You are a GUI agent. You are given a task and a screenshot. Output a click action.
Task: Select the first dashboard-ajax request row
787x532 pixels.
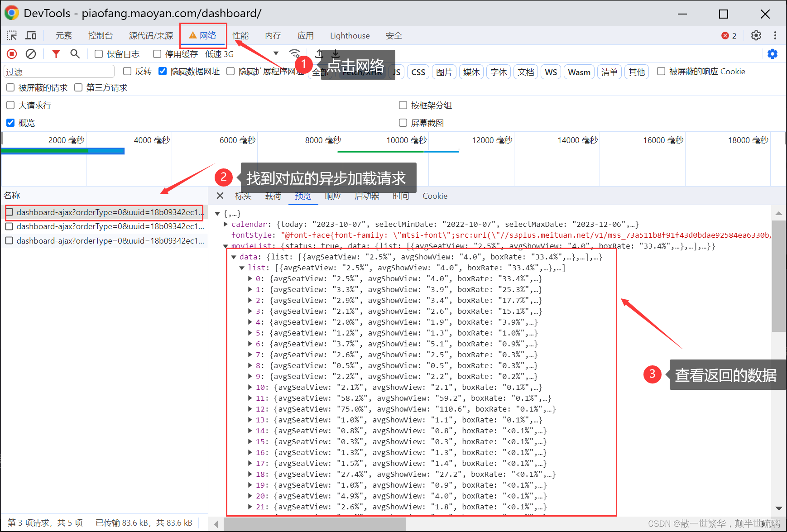[x=104, y=212]
